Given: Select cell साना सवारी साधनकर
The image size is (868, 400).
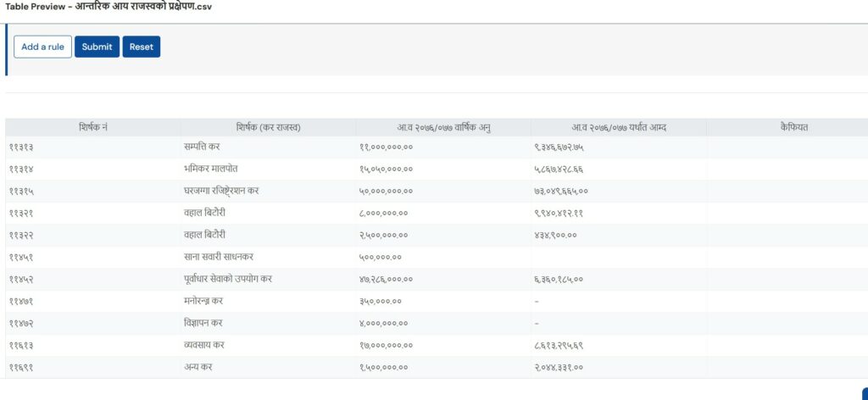Looking at the screenshot, I should 269,258.
